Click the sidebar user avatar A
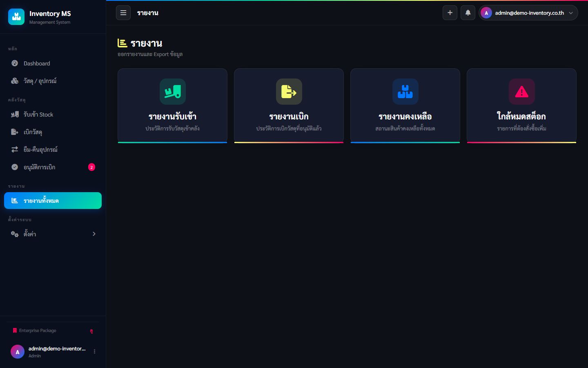The image size is (588, 368). pyautogui.click(x=17, y=352)
